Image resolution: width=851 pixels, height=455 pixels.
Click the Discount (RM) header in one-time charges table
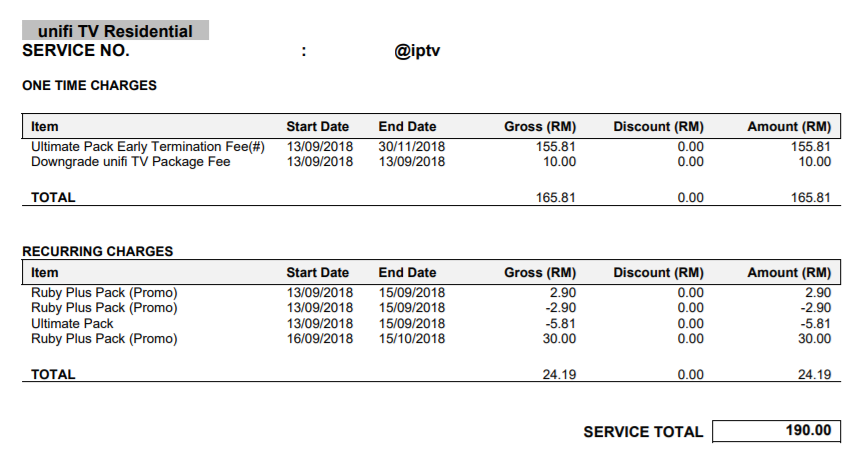(658, 127)
